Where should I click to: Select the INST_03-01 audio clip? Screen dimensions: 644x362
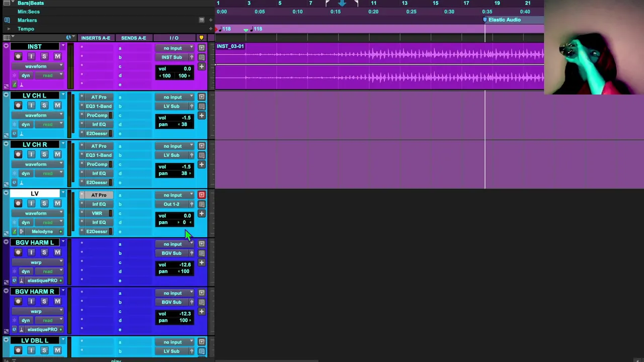coord(380,66)
